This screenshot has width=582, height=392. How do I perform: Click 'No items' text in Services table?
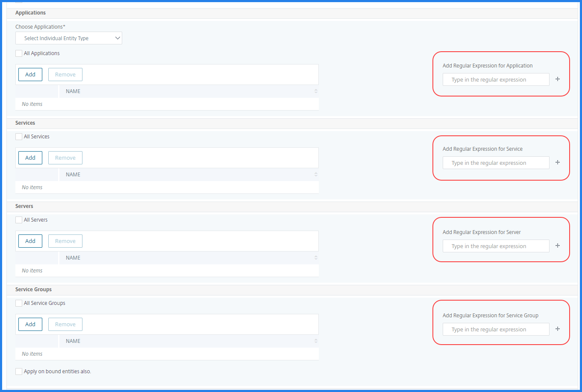(x=32, y=187)
